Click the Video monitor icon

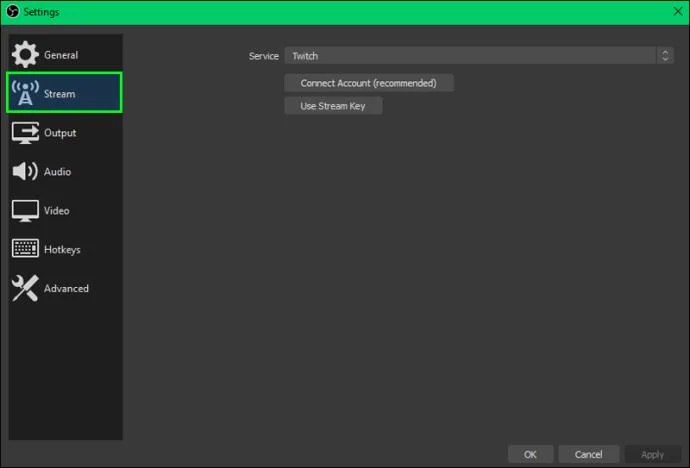pyautogui.click(x=25, y=211)
